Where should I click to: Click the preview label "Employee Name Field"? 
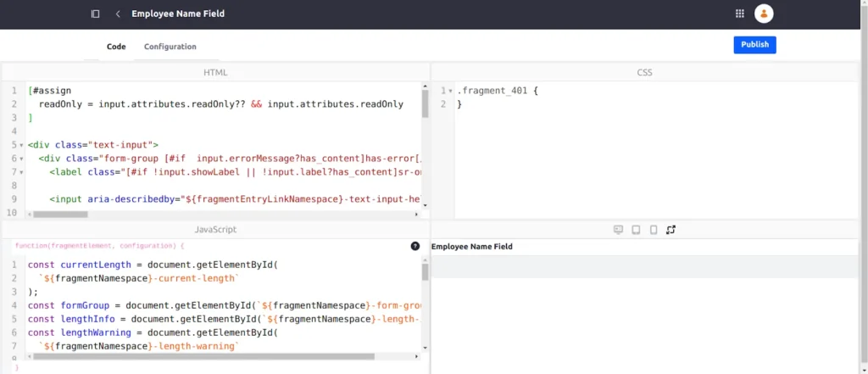coord(471,247)
